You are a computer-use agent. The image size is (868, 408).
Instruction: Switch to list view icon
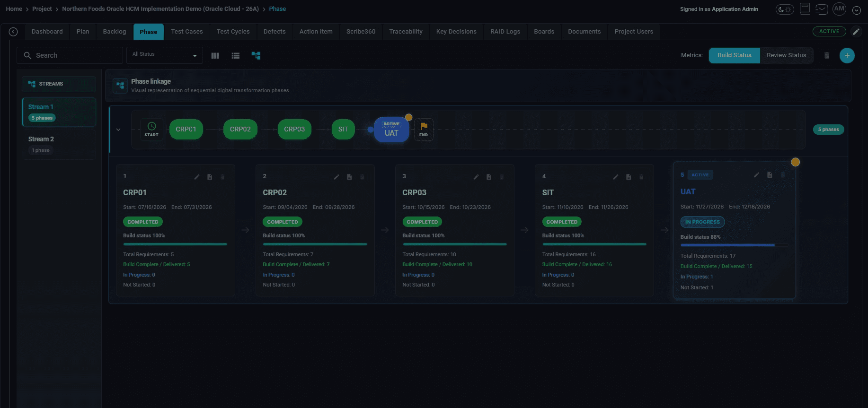(236, 56)
